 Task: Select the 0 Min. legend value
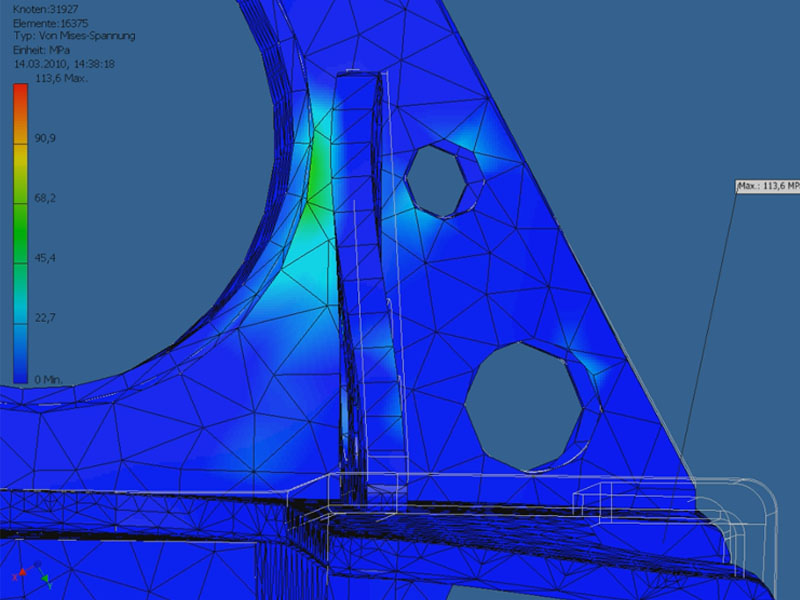tap(48, 378)
